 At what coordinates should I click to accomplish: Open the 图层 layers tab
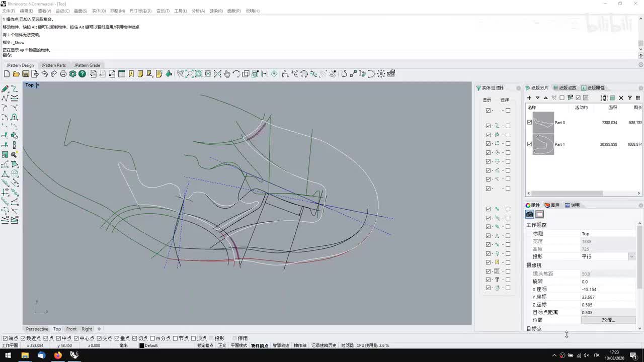[552, 205]
